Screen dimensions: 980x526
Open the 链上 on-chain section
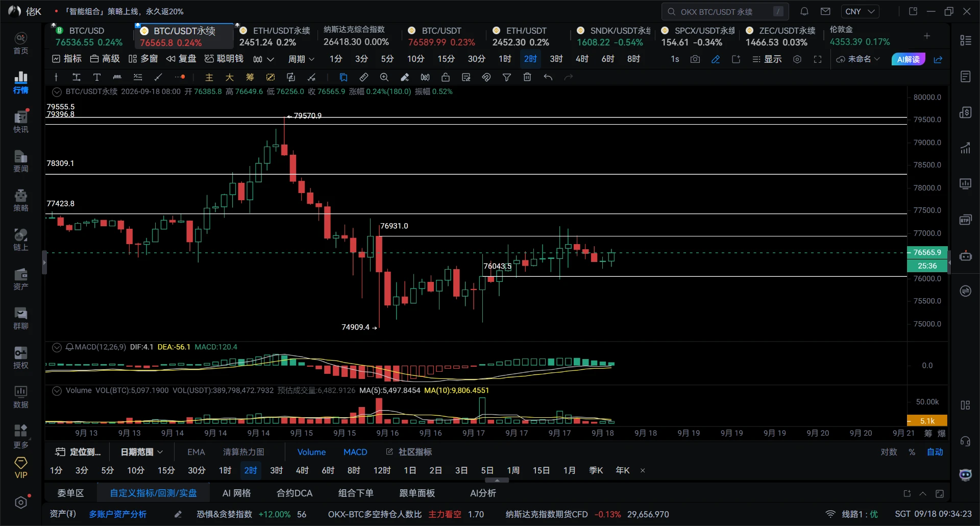20,240
